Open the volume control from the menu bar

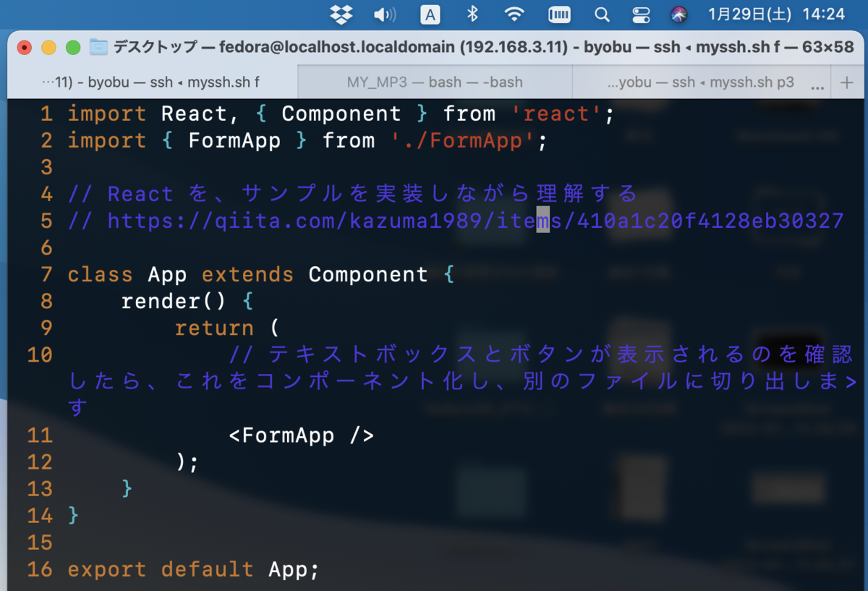point(384,14)
